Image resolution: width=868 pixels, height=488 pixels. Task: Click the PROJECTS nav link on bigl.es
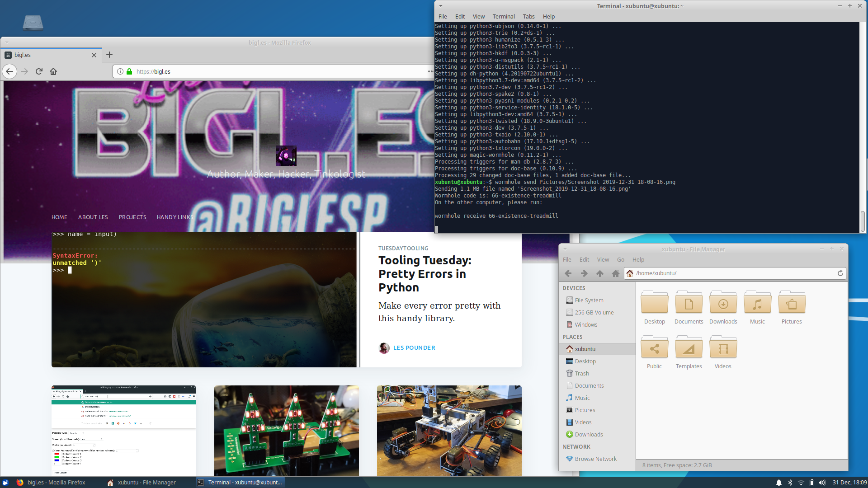[x=132, y=216]
